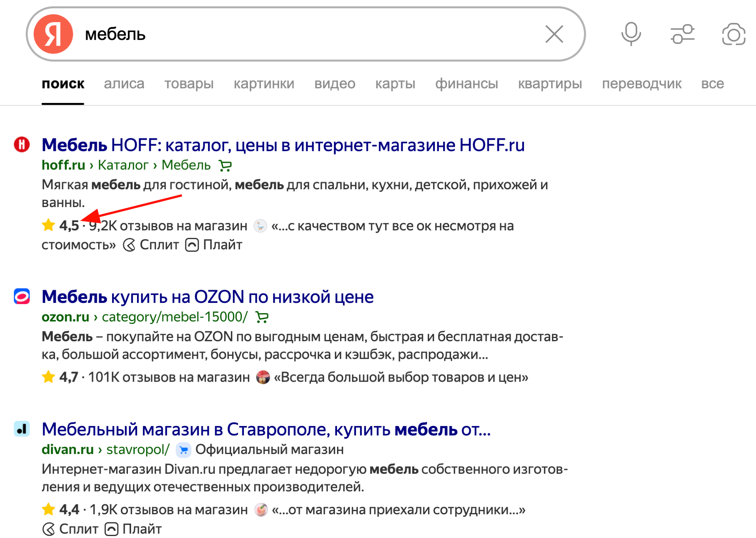Click review quote «Всегда большой выбор товаров и цен»
This screenshot has height=538, width=756.
coord(401,377)
